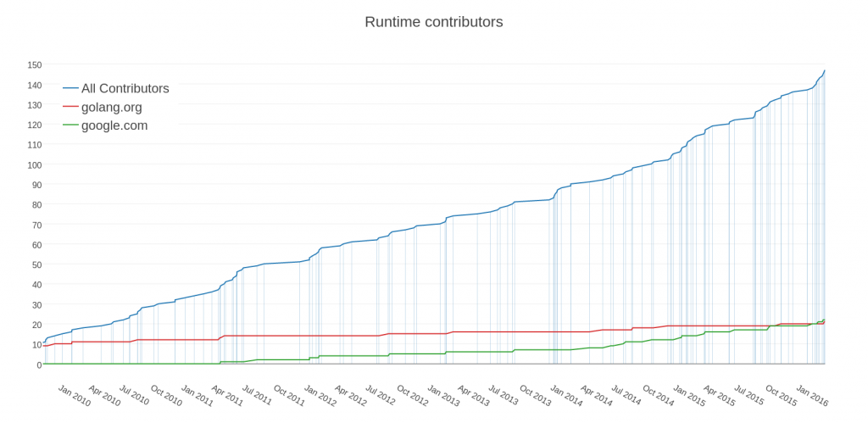Screen dimensions: 868x423
Task: Click the y-axis label 10
Action: 36,344
